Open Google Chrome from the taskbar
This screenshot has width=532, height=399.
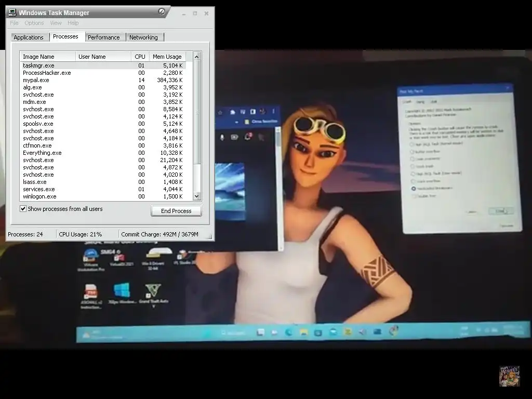tap(393, 330)
